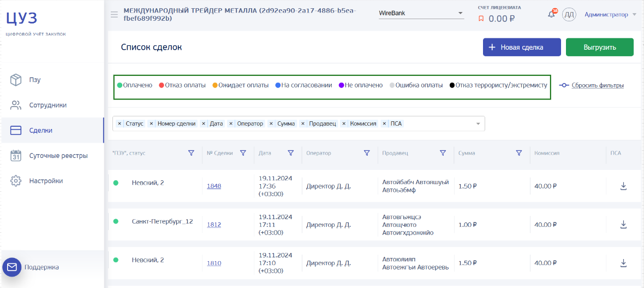Click license account balance 0.00 ₽
This screenshot has height=288, width=644.
tap(502, 19)
